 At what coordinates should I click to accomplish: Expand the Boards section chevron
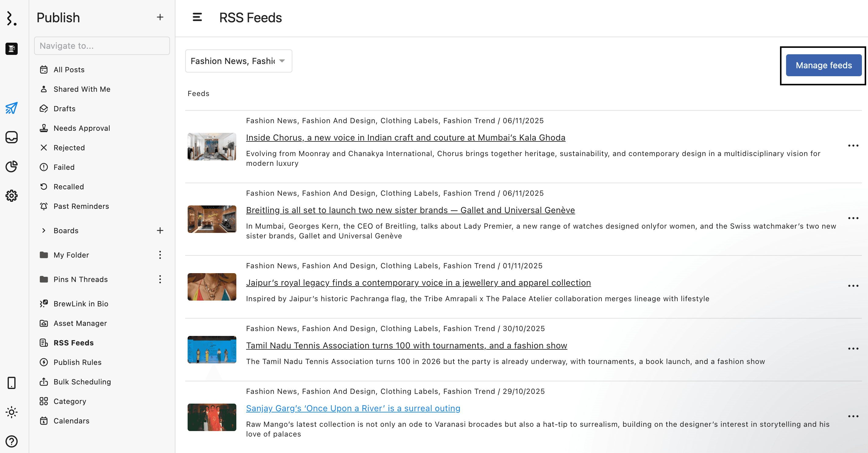(44, 230)
